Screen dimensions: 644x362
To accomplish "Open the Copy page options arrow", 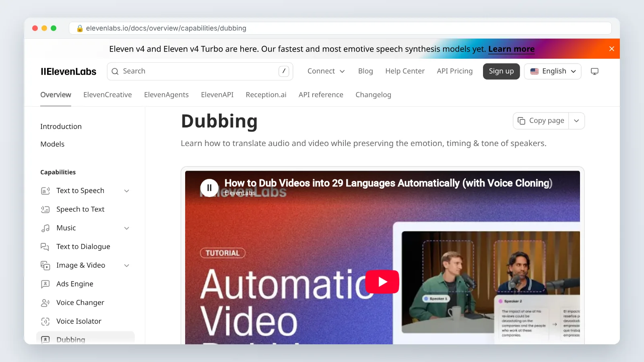I will point(576,121).
